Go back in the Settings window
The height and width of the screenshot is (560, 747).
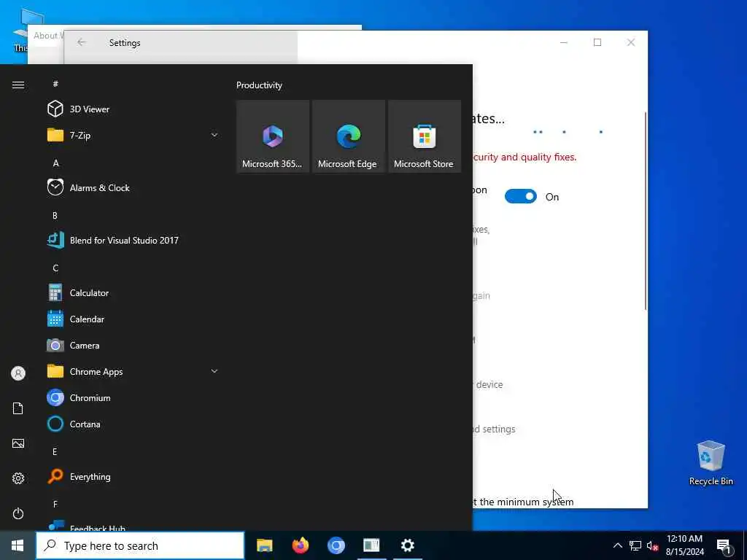[x=82, y=42]
